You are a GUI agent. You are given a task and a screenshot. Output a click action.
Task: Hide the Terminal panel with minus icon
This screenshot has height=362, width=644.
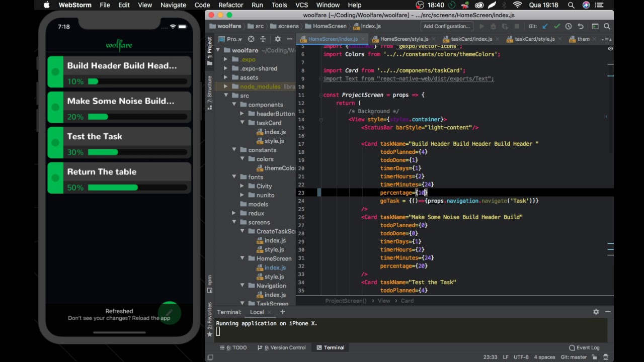(608, 312)
